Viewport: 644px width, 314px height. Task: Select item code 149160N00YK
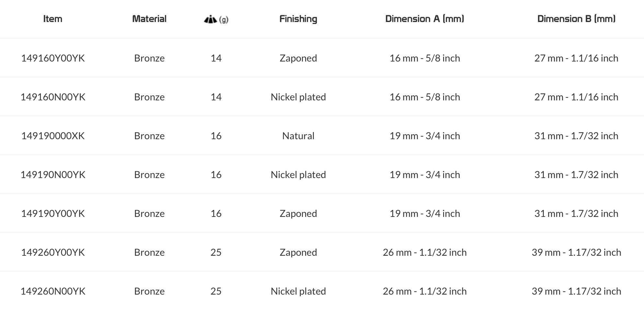coord(53,97)
